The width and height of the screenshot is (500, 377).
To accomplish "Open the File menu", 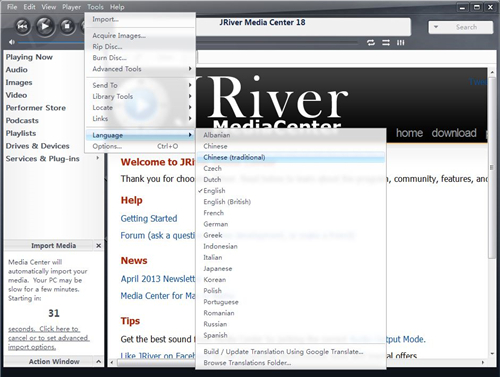I will [x=12, y=7].
